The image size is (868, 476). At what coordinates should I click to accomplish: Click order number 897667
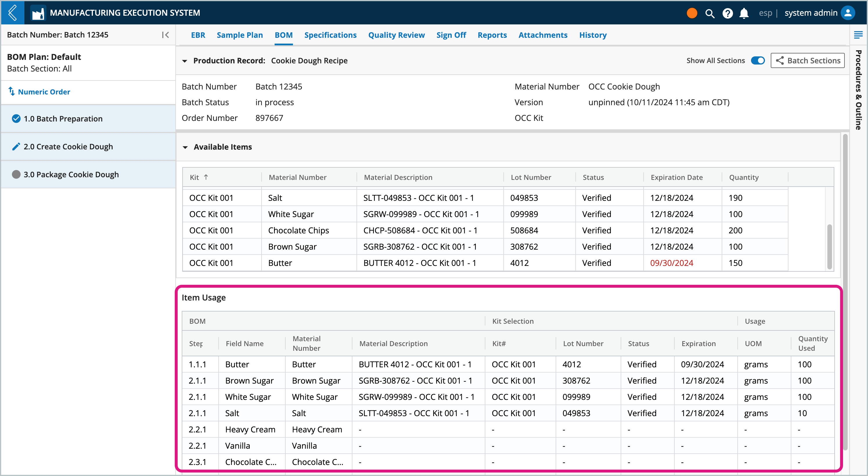coord(269,118)
